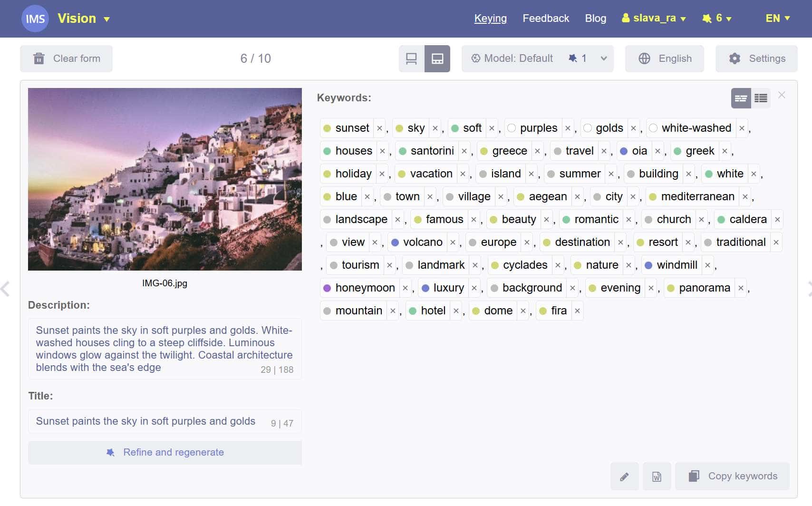Remove the 'santorini' keyword with its x

[x=464, y=151]
